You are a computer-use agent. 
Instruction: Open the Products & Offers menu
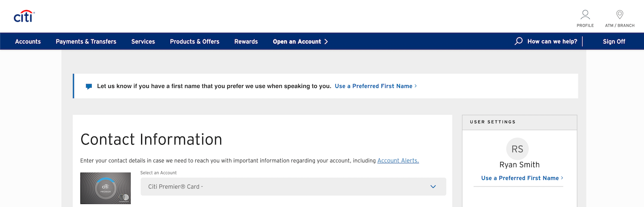pyautogui.click(x=194, y=42)
